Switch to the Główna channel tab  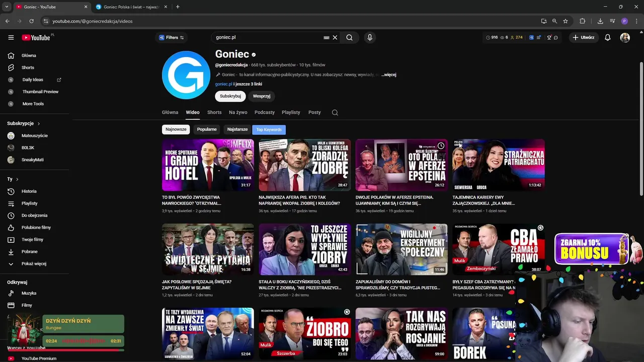click(170, 113)
